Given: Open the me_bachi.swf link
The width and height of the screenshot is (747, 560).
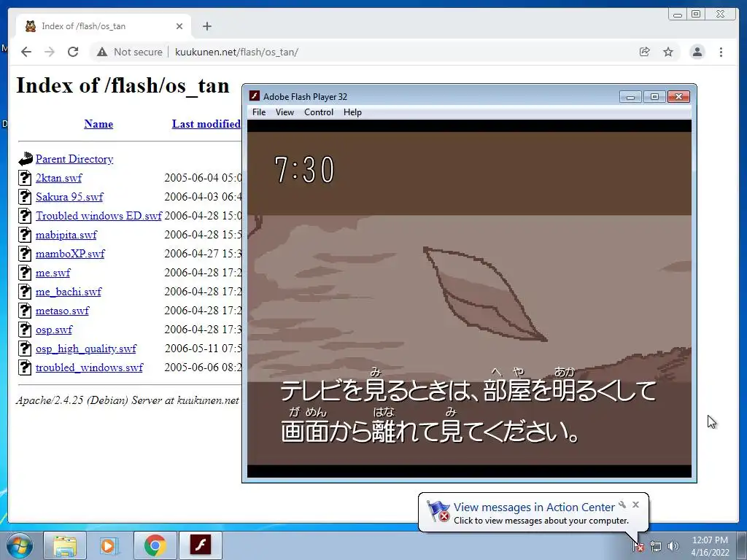Looking at the screenshot, I should pyautogui.click(x=69, y=292).
